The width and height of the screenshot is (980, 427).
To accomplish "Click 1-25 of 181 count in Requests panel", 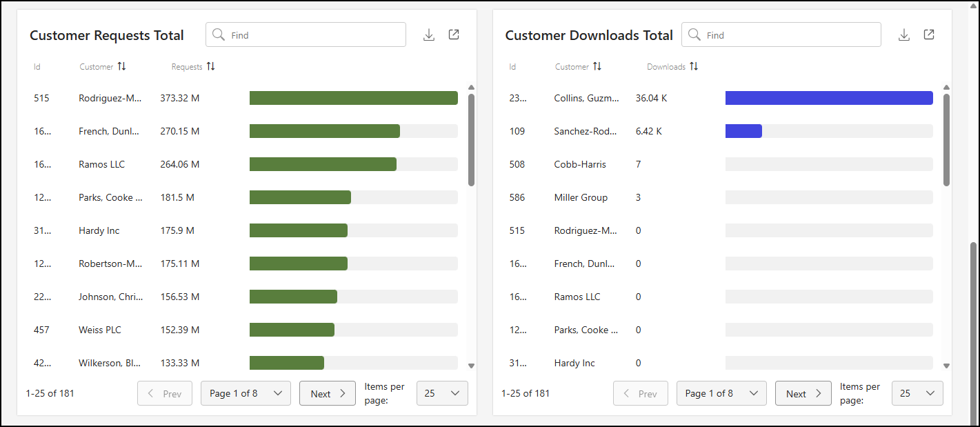I will (50, 393).
